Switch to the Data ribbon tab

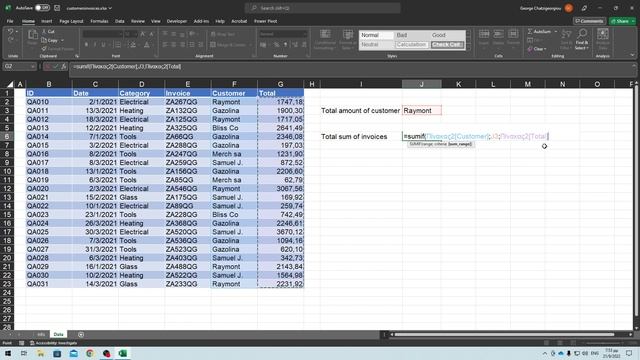pos(120,21)
